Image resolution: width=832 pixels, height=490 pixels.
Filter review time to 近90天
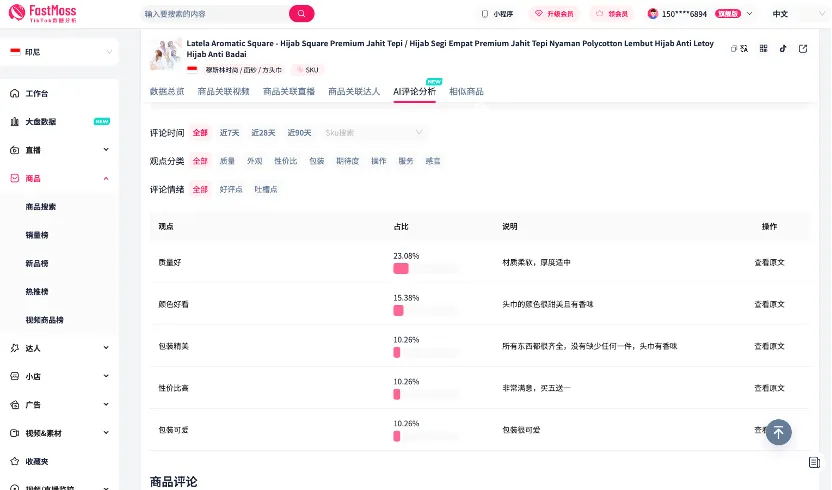(x=299, y=133)
